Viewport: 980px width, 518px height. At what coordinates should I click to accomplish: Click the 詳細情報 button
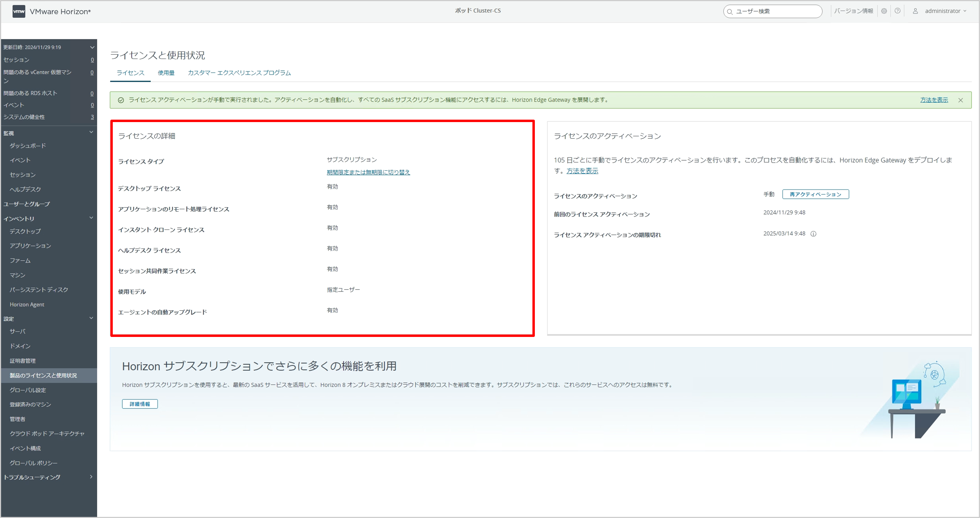[x=140, y=404]
